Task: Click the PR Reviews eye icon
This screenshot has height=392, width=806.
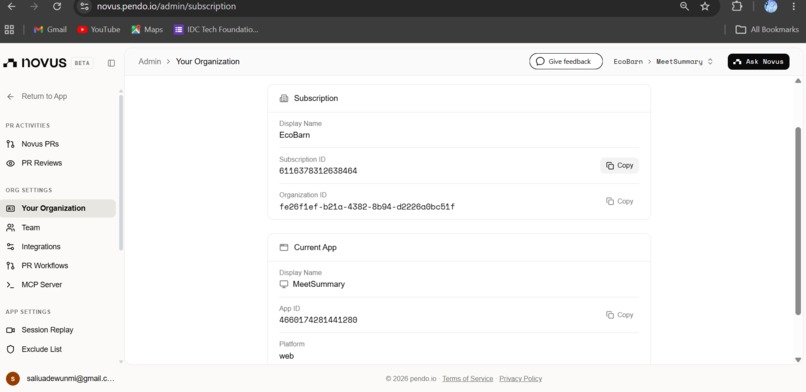Action: point(10,163)
